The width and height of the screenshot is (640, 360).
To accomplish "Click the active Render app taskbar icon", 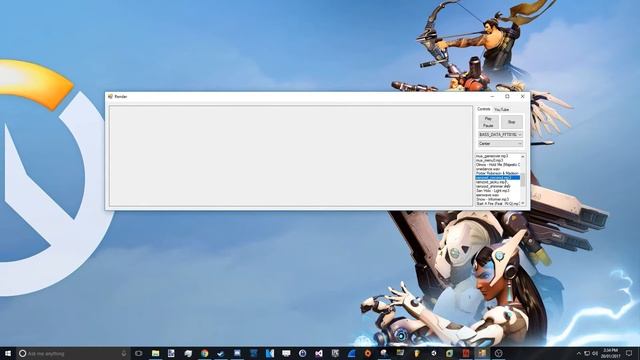I will point(482,353).
